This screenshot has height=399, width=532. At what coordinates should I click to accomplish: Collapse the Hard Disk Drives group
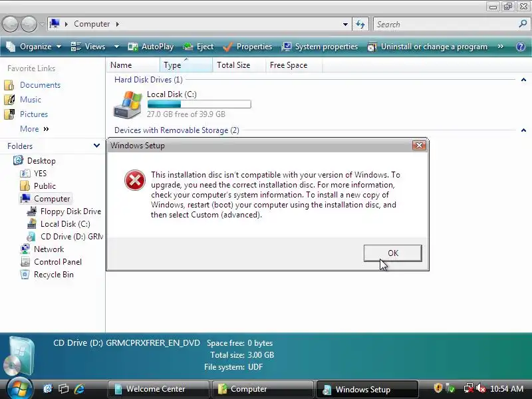click(523, 80)
